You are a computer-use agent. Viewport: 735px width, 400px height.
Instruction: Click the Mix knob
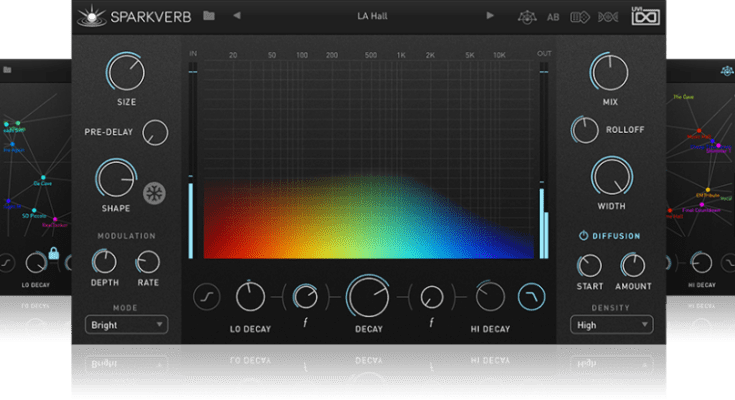tap(609, 72)
